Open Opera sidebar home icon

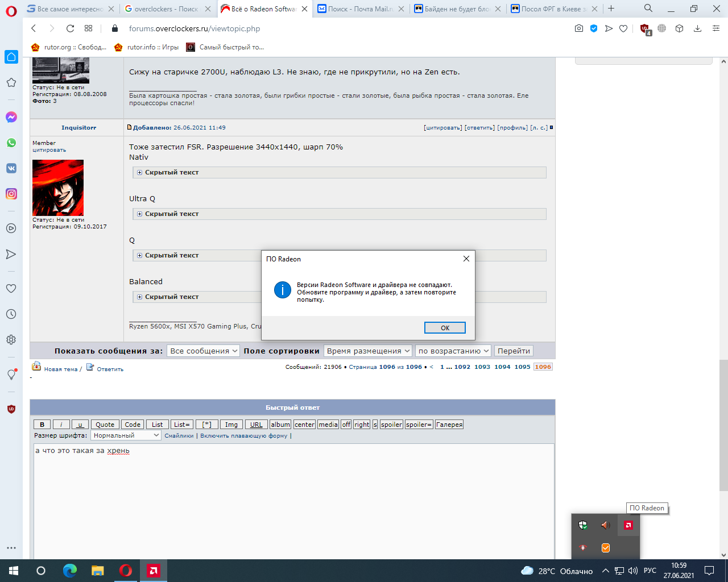pyautogui.click(x=11, y=57)
